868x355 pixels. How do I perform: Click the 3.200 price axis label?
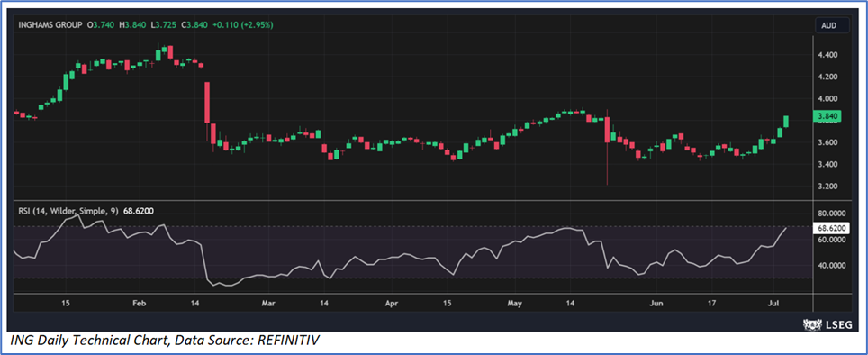pyautogui.click(x=827, y=187)
